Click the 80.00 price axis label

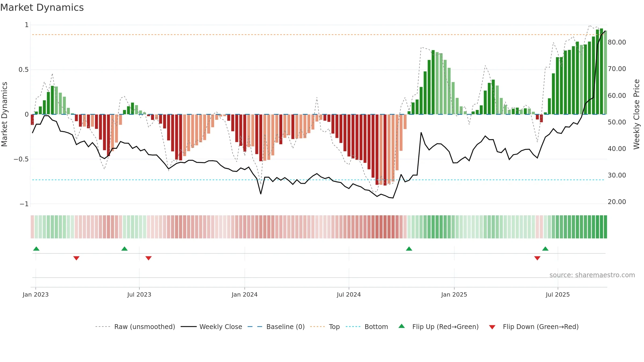coord(617,42)
